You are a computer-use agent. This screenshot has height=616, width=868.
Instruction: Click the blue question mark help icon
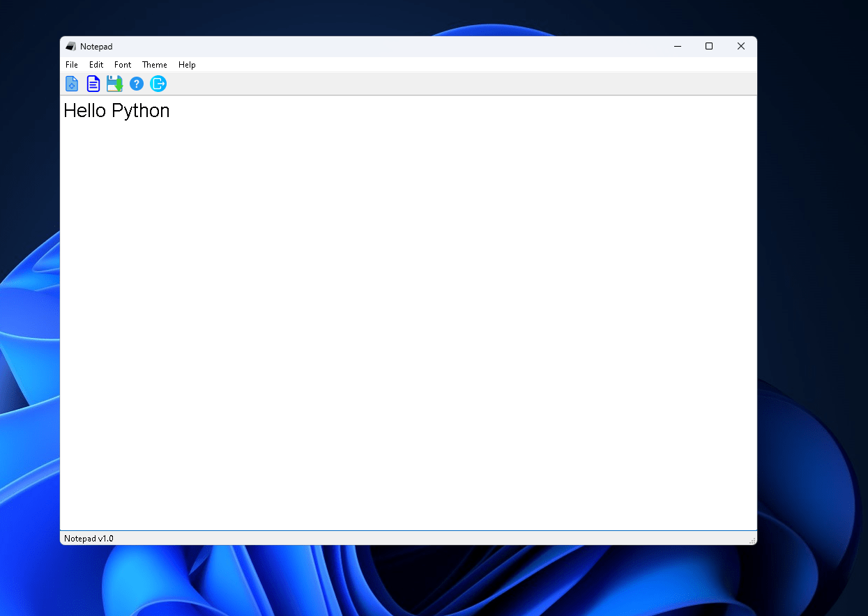pos(137,84)
